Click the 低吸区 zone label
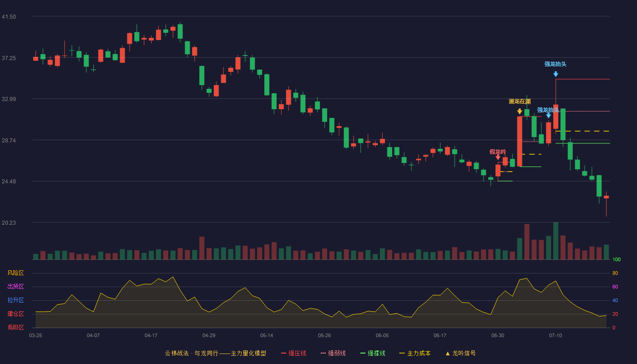Image resolution: width=637 pixels, height=364 pixels. (x=15, y=327)
